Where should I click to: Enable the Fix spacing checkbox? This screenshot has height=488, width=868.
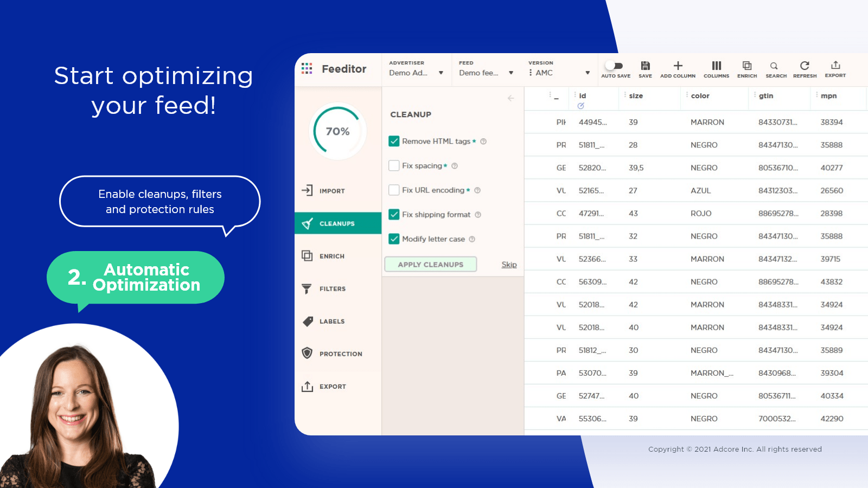point(394,166)
